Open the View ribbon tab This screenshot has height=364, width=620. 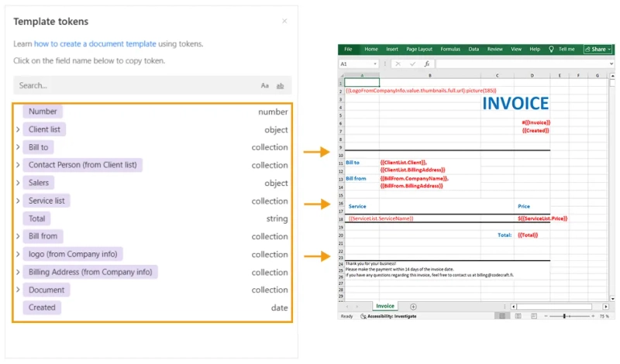click(516, 49)
